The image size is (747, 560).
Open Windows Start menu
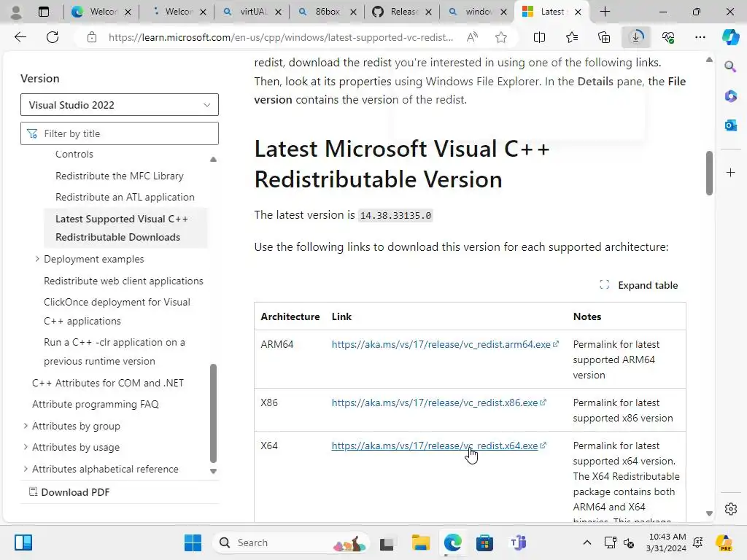point(193,542)
